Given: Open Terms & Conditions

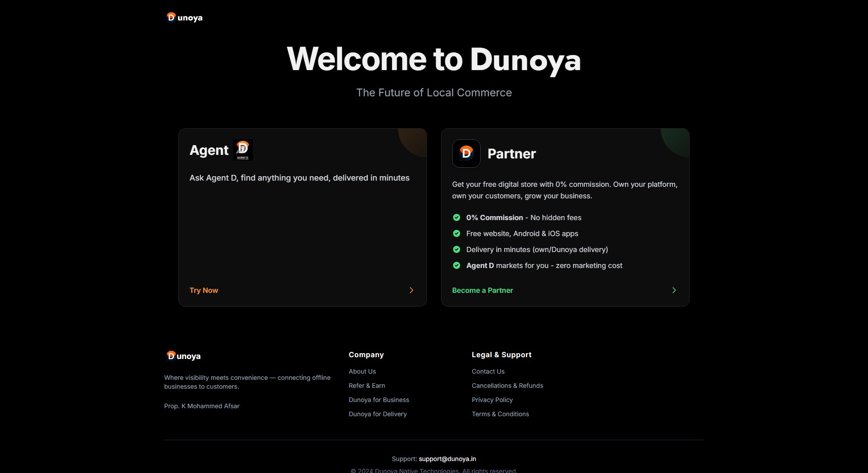Looking at the screenshot, I should [500, 414].
